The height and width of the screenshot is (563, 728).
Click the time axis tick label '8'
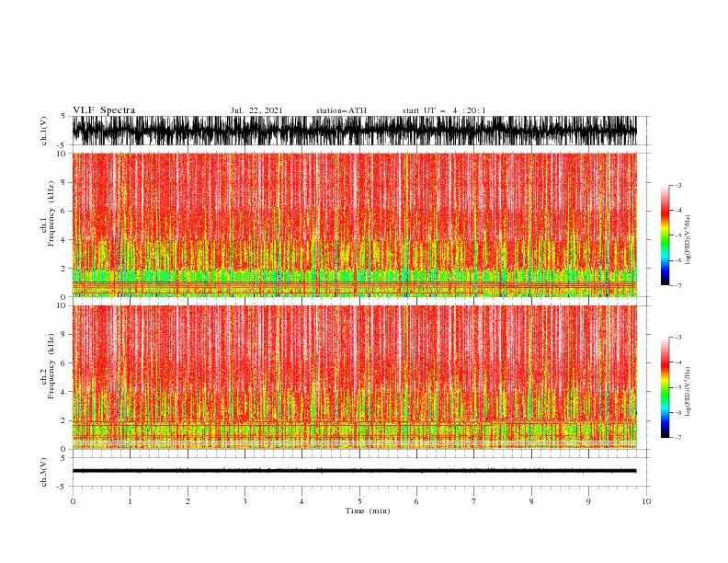click(x=531, y=501)
